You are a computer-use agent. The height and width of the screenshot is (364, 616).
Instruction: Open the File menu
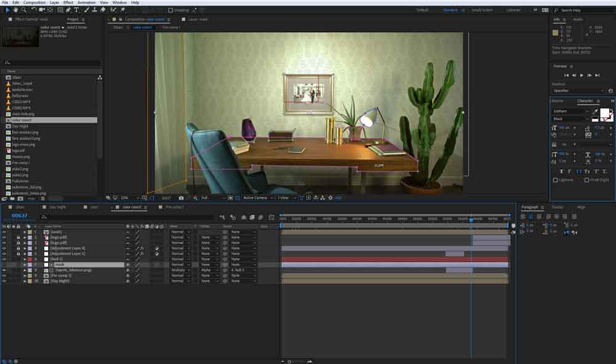5,2
